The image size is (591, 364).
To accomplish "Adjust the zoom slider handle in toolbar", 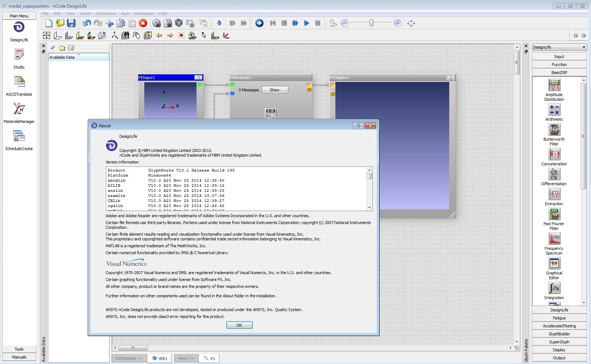I will tap(371, 23).
